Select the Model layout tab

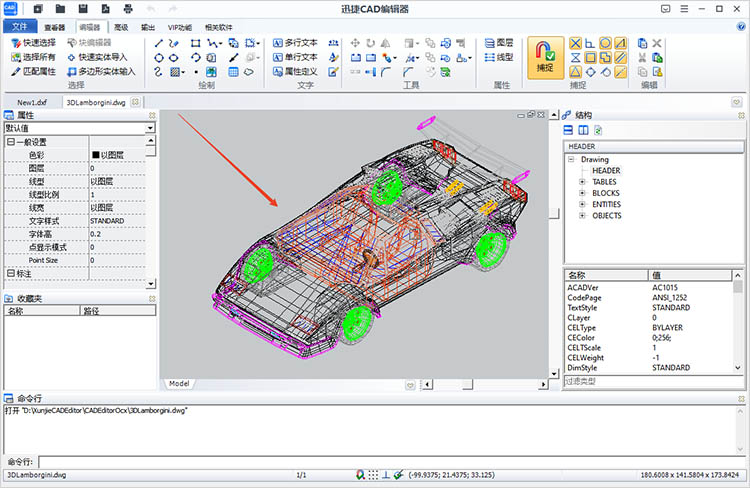(x=179, y=383)
